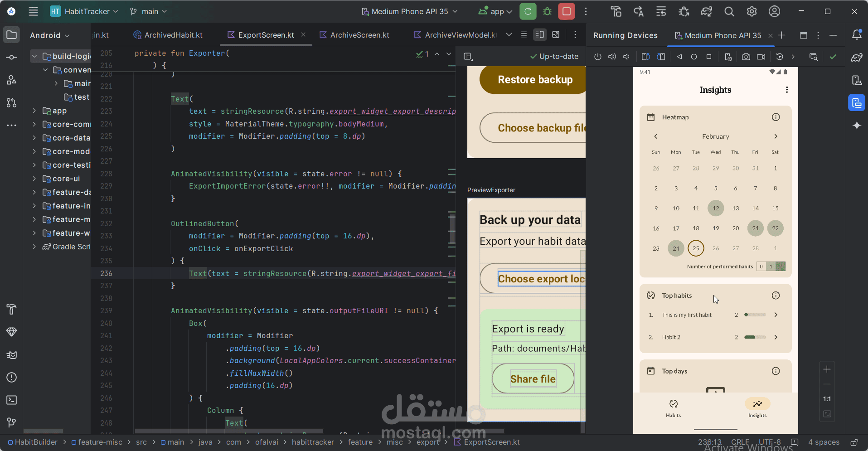Screen dimensions: 868x451
Task: Select day 24 in the heatmap
Action: click(676, 248)
